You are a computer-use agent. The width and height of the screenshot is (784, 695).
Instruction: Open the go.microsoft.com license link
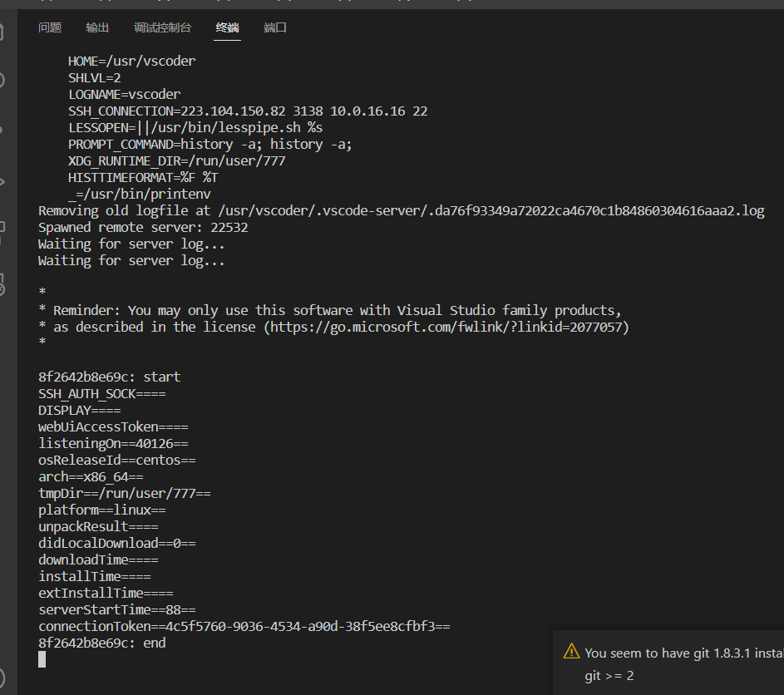coord(447,328)
